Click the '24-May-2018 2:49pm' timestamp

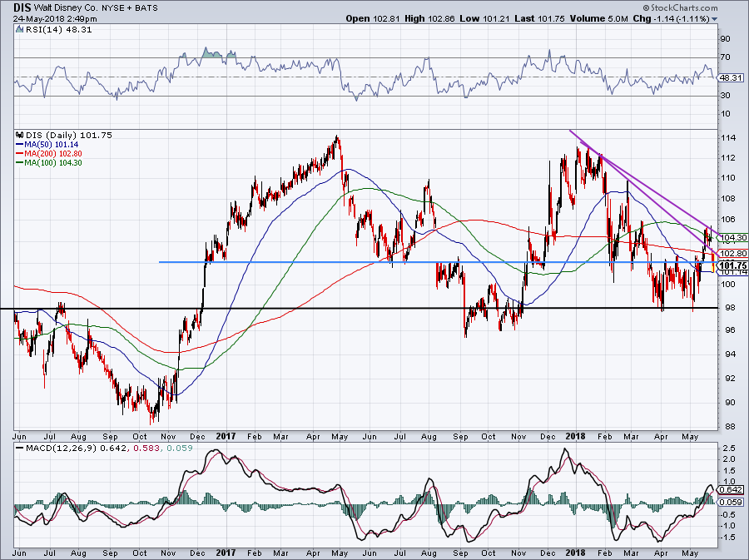point(55,19)
